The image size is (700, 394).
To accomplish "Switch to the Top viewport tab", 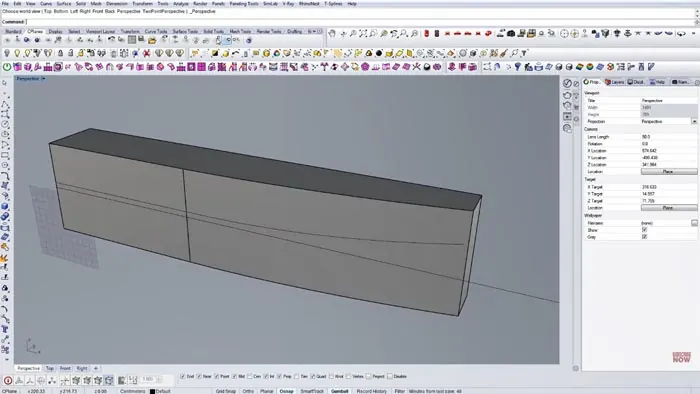I will 50,369.
